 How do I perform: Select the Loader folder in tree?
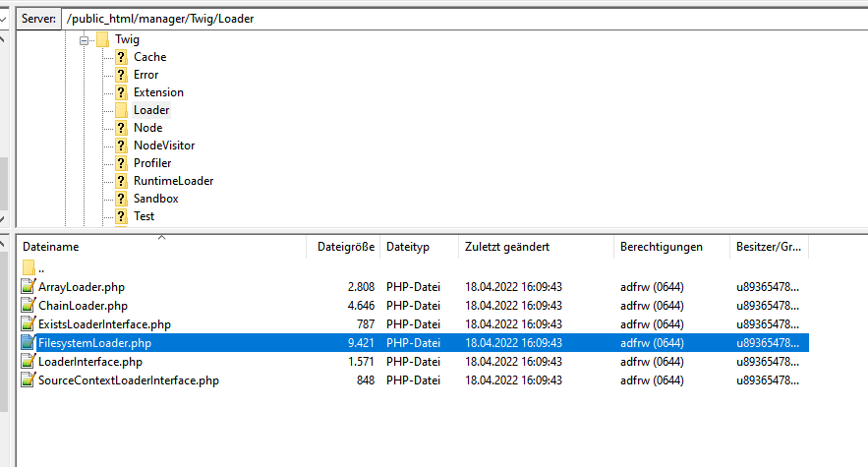click(x=151, y=110)
